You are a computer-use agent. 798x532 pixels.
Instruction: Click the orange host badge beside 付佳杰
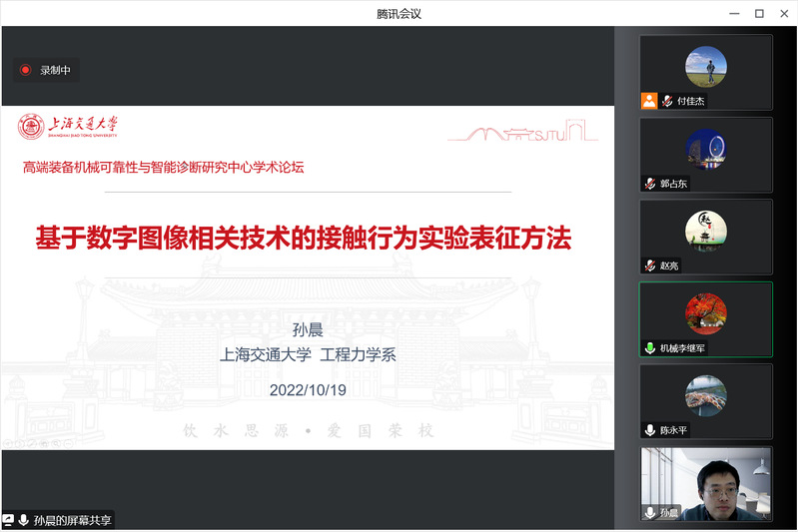(x=649, y=101)
